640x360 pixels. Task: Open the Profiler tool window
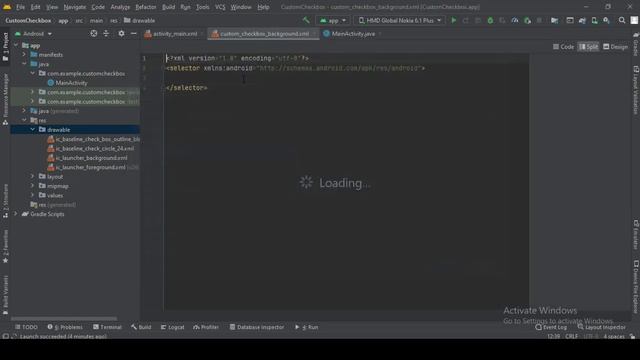point(206,327)
